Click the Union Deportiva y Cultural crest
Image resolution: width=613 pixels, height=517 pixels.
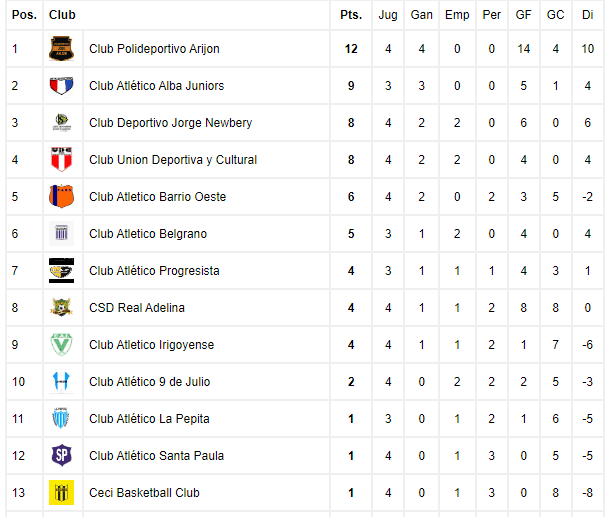pyautogui.click(x=61, y=160)
